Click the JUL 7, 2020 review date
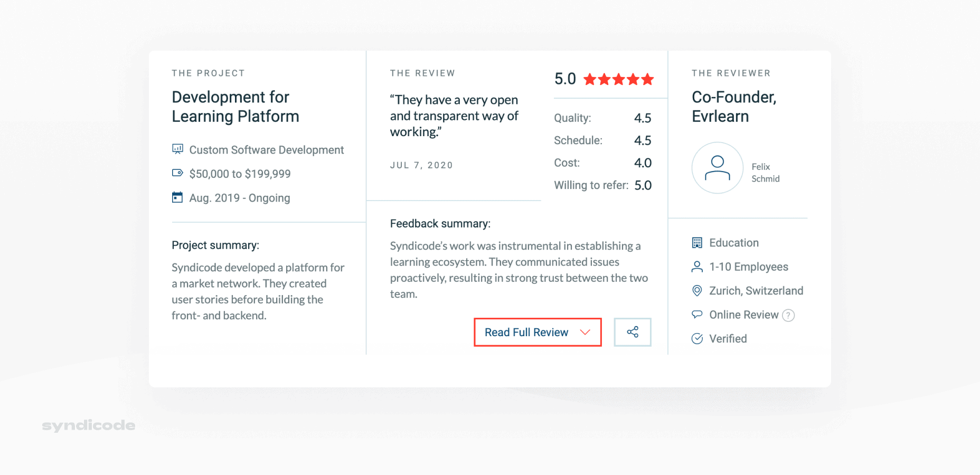The height and width of the screenshot is (475, 980). pos(421,165)
